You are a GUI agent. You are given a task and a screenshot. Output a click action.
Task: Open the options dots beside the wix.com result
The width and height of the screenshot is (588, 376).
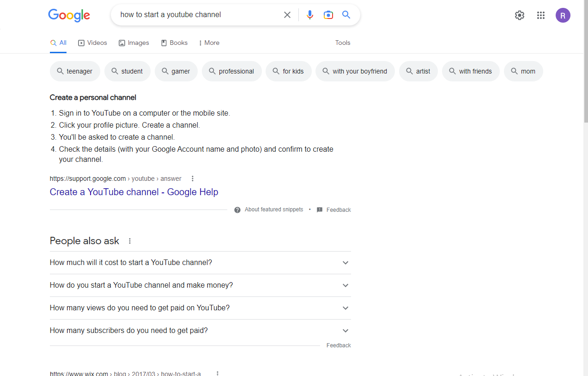[x=218, y=373]
